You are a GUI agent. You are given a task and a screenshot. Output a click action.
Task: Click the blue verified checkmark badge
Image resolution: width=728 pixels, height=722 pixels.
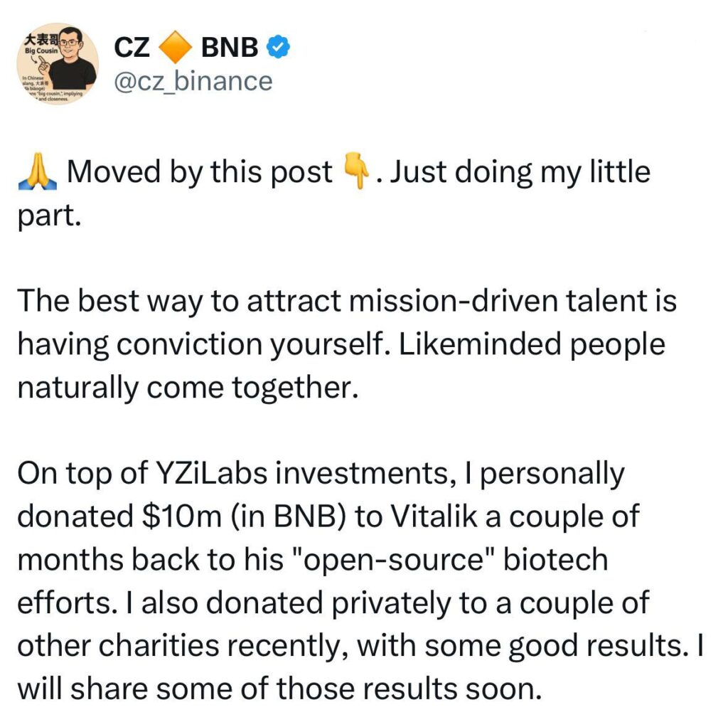coord(277,48)
